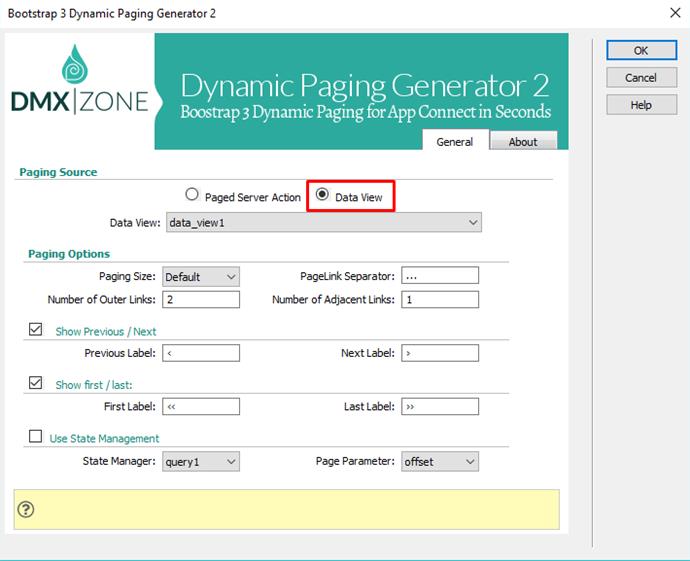Click the PageLink Separator input field

point(440,275)
